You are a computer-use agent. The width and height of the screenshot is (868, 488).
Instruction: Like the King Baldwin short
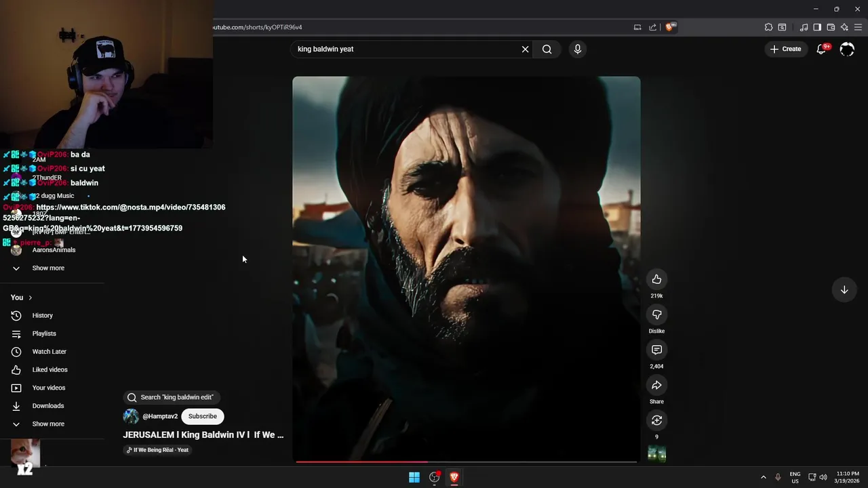coord(656,279)
